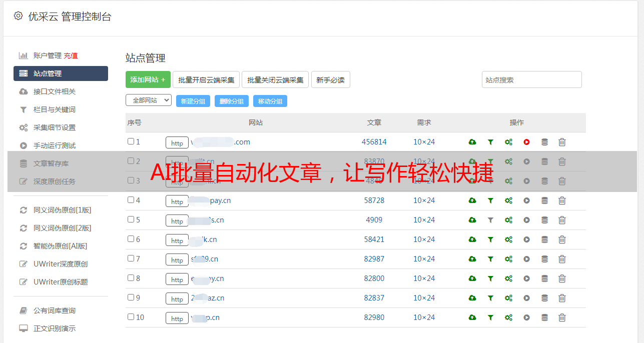Screen dimensions: 644x343
Task: Select the checkbox for site row 10
Action: [131, 317]
